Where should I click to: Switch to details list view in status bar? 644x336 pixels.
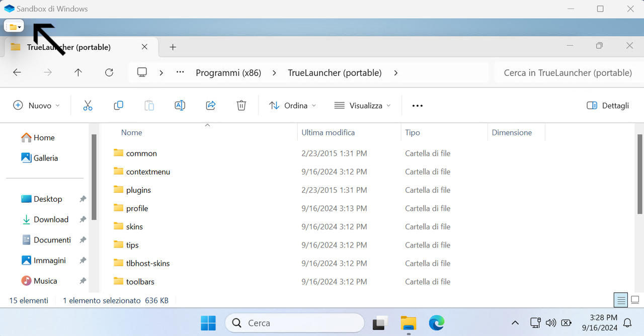coord(621,300)
